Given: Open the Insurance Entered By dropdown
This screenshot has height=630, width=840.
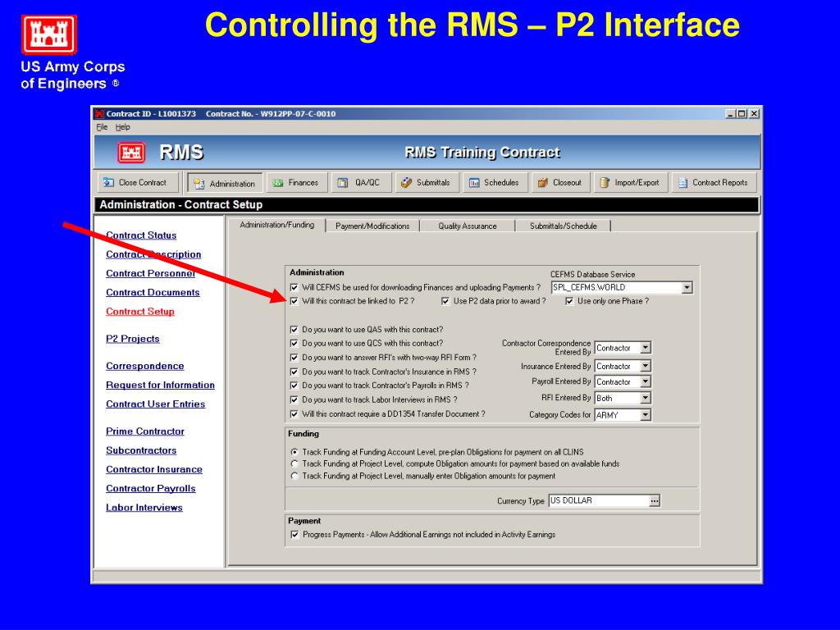Looking at the screenshot, I should tap(646, 367).
